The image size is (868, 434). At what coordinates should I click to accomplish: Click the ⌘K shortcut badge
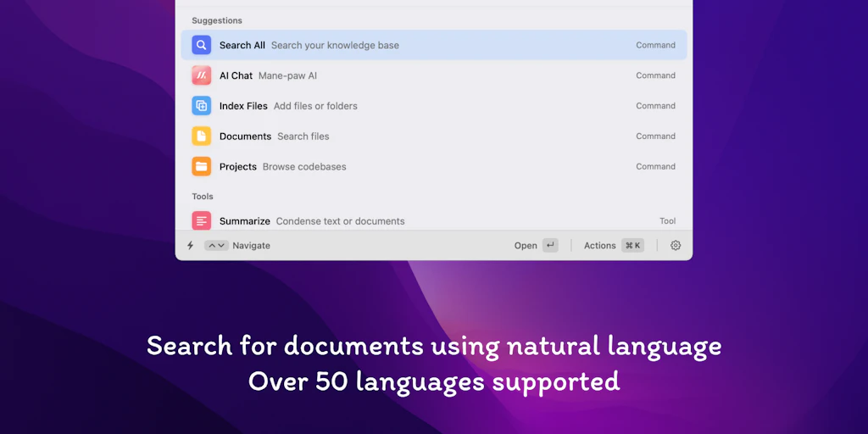tap(632, 245)
